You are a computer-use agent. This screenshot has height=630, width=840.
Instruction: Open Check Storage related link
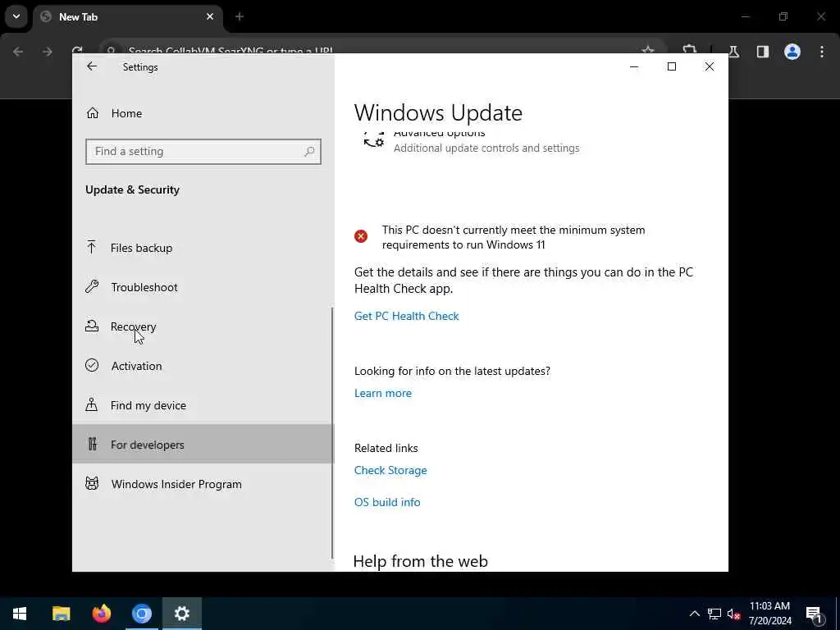click(390, 470)
